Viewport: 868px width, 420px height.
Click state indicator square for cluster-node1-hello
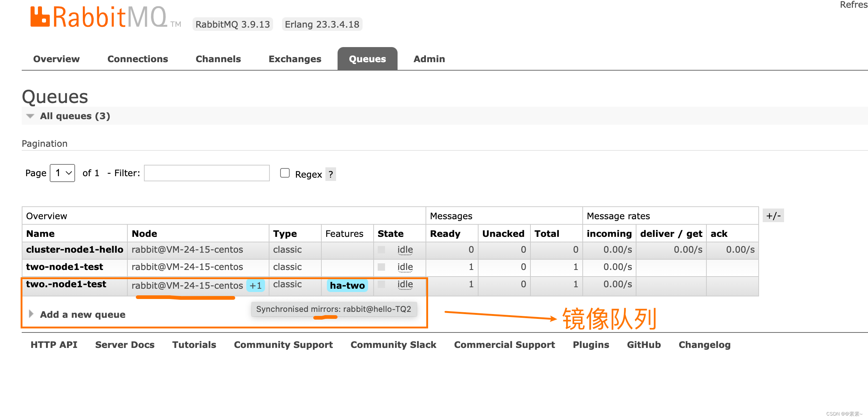click(381, 250)
